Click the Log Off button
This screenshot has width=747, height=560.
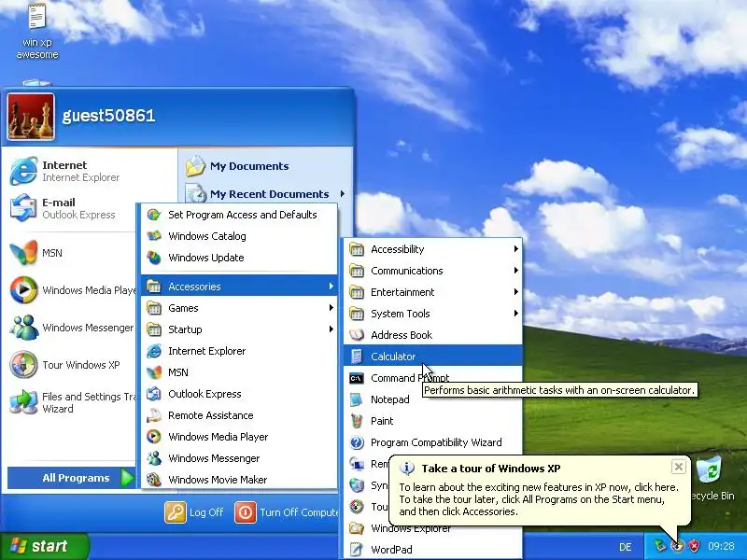(194, 512)
